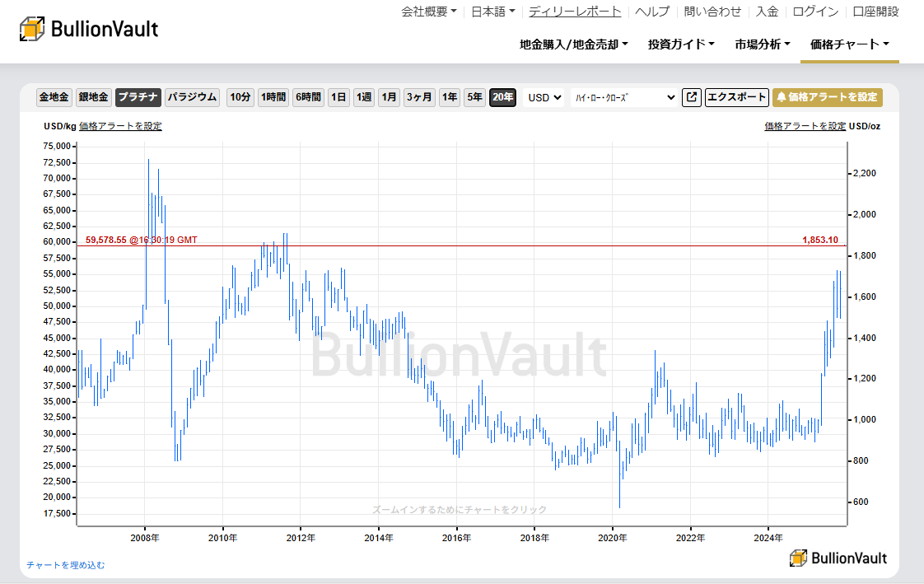Click the 2016年 axis label
The width and height of the screenshot is (924, 584).
(x=456, y=538)
